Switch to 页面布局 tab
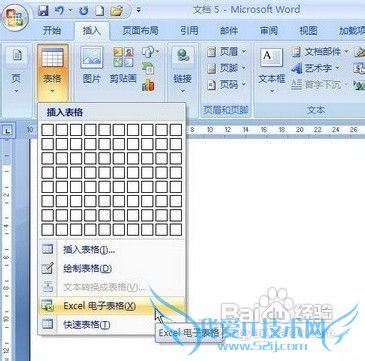Viewport: 365px width, 361px height. (x=140, y=31)
